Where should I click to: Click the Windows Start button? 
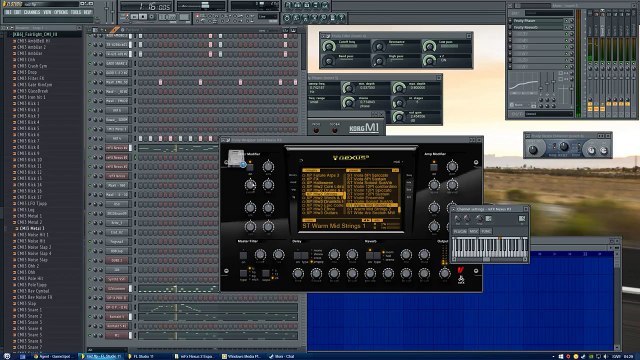[x=7, y=356]
